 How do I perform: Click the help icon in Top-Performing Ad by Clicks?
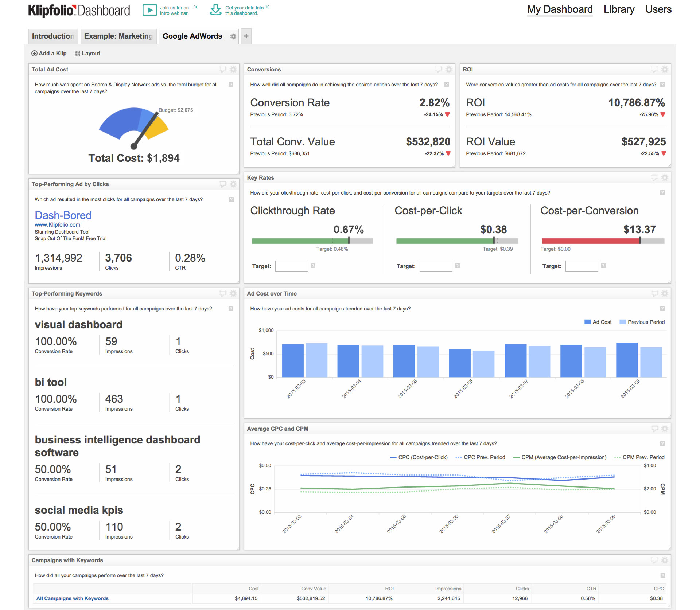coord(231,200)
